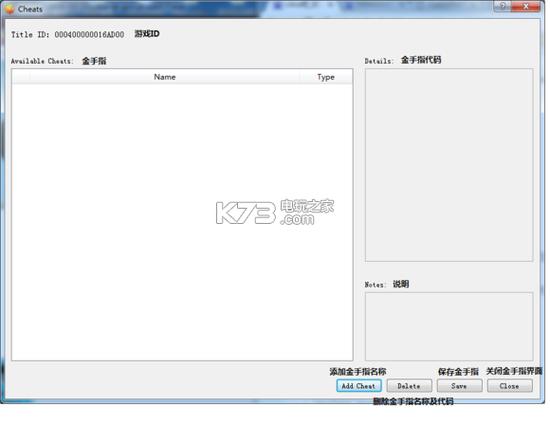Save the cheats with Save button

coord(459,386)
